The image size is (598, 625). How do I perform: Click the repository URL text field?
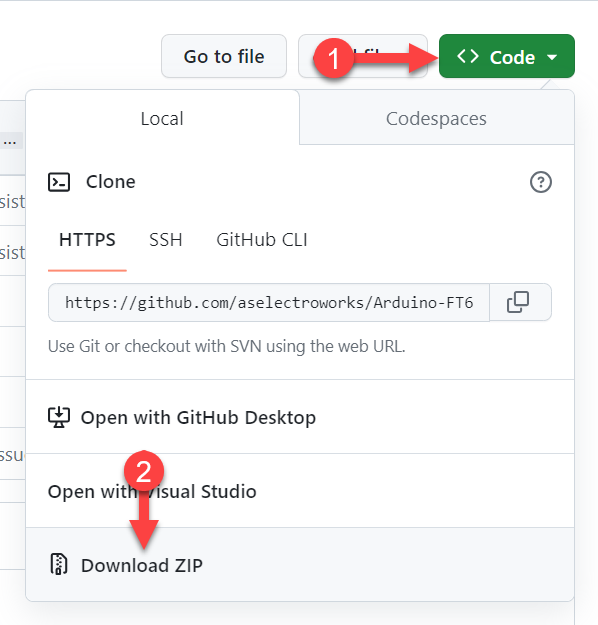tap(269, 303)
